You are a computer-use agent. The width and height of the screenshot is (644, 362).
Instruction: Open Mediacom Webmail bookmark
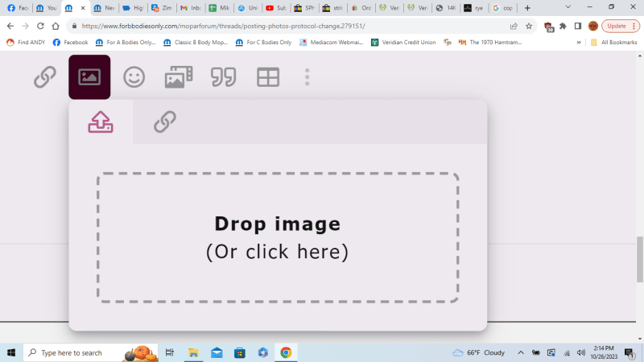(x=331, y=43)
